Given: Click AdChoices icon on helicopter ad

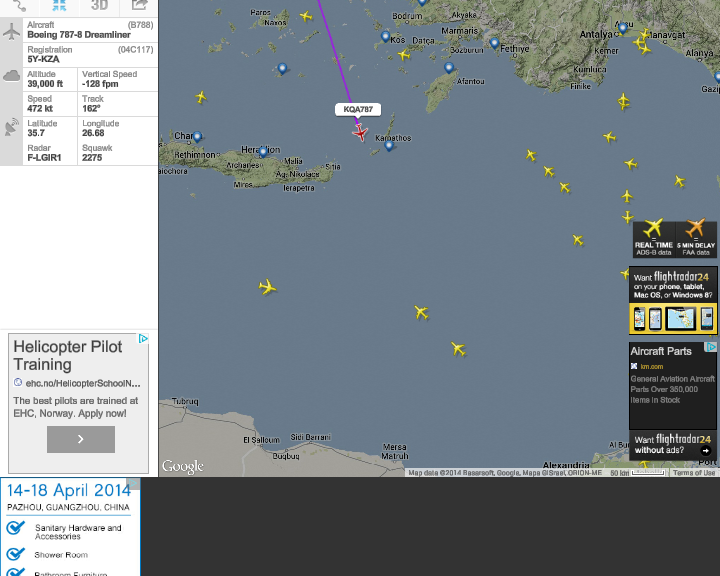Looking at the screenshot, I should (x=143, y=339).
